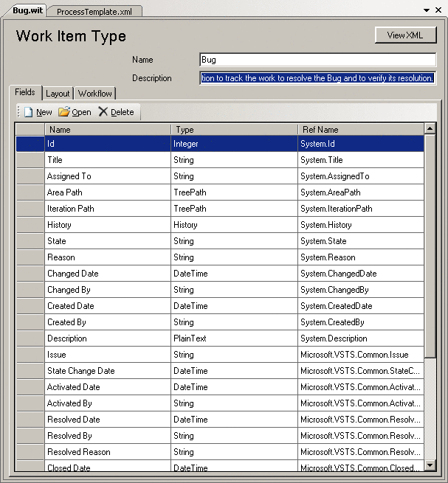This screenshot has width=448, height=483.
Task: Click the System.ChangedDate ref name cell
Action: (361, 274)
